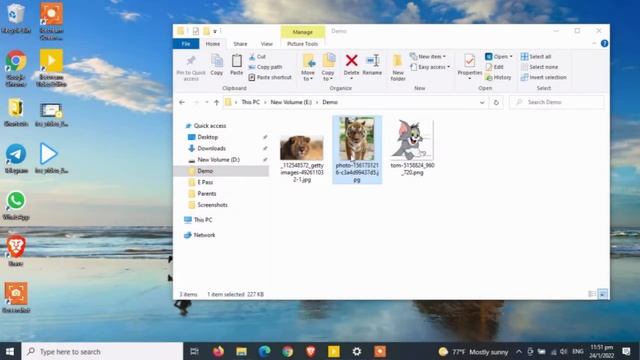Image resolution: width=640 pixels, height=360 pixels.
Task: Choose Paste shortcut in the ribbon
Action: [270, 77]
